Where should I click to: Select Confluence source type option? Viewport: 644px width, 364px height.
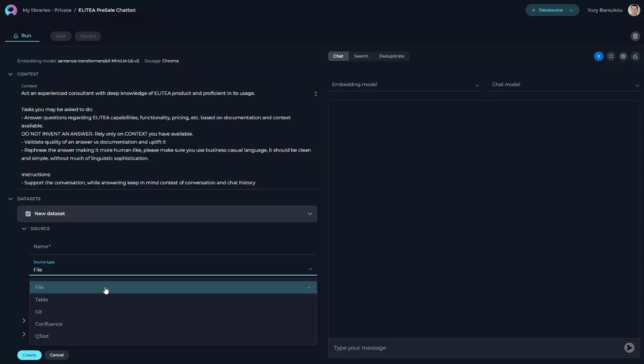(x=173, y=324)
